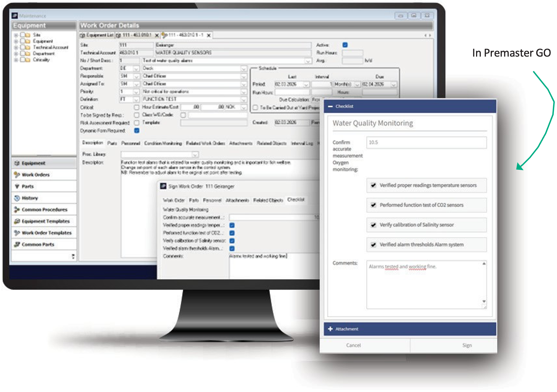Switch to the Condition Monitoring tab
The height and width of the screenshot is (392, 557).
point(163,143)
